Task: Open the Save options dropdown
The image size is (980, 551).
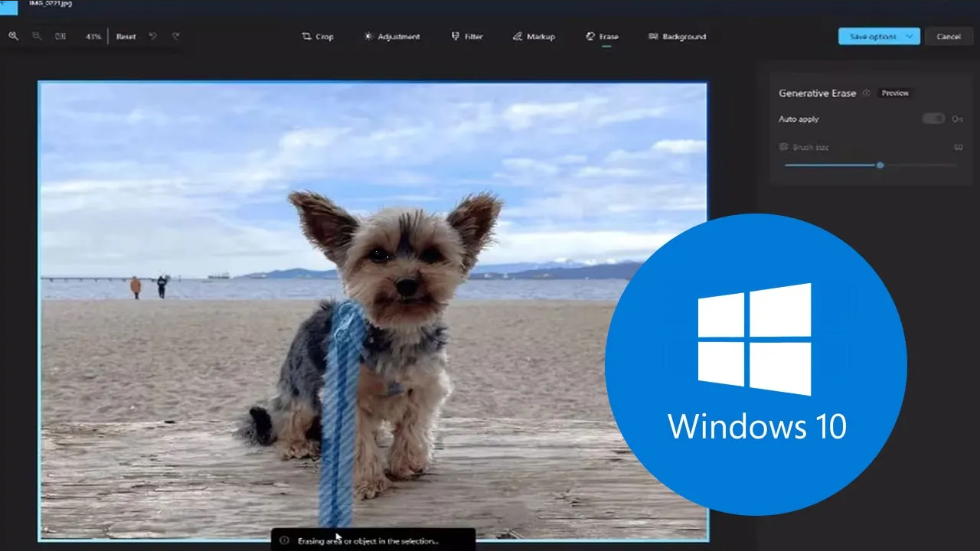Action: pyautogui.click(x=879, y=37)
